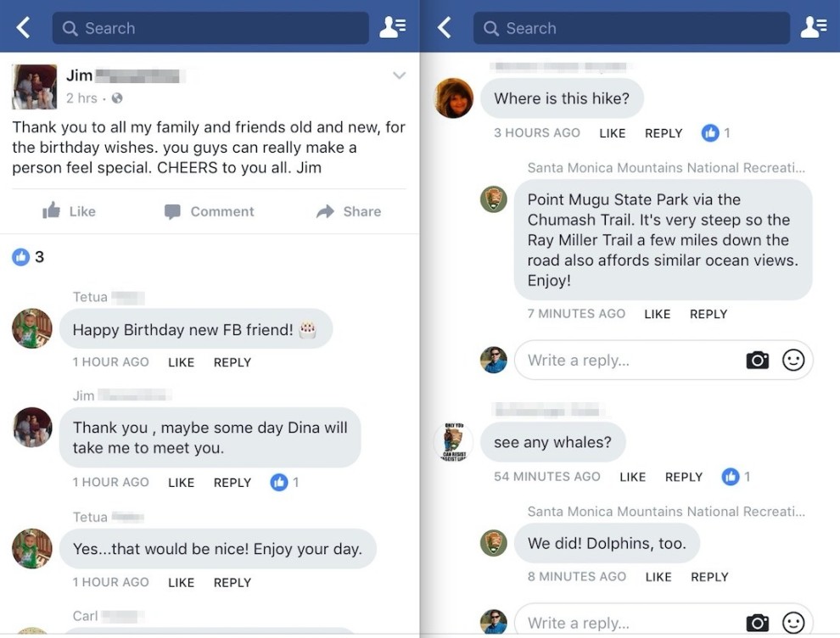Like the "Happy Birthday new FB friend" comment
Viewport: 840px width, 638px height.
click(x=182, y=362)
